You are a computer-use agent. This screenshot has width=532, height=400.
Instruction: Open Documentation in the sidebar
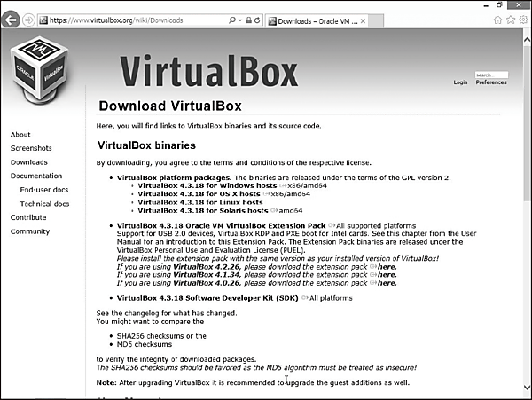pos(36,176)
